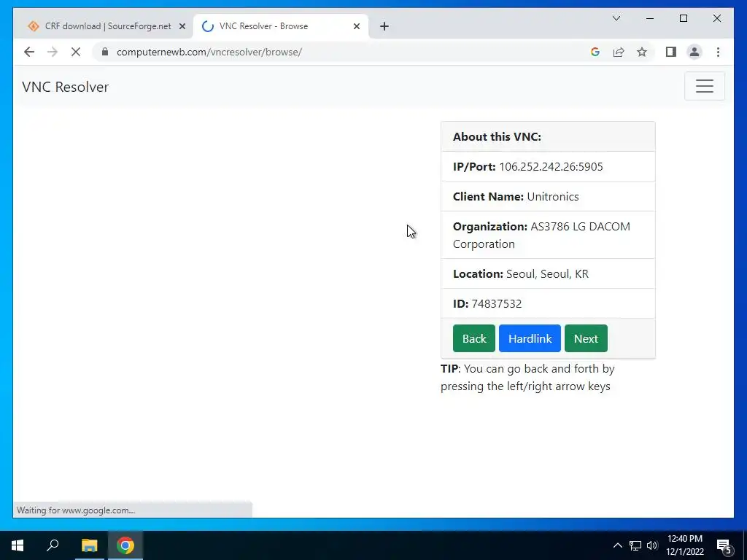The height and width of the screenshot is (560, 747).
Task: Click the green Back button
Action: click(x=474, y=338)
